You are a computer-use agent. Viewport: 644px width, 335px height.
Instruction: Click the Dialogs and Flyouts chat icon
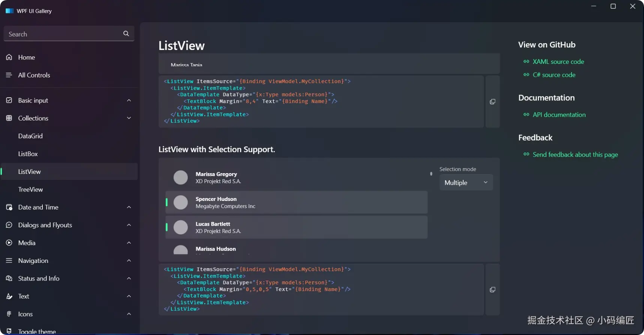9,225
